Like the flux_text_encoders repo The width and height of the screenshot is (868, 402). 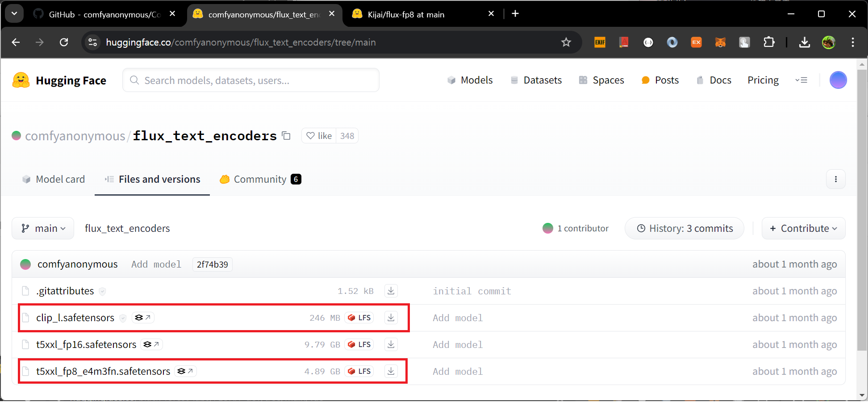point(319,136)
